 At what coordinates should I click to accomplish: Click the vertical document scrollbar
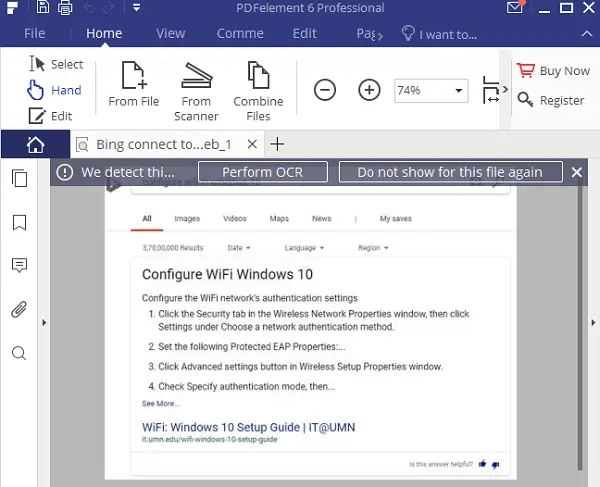580,327
